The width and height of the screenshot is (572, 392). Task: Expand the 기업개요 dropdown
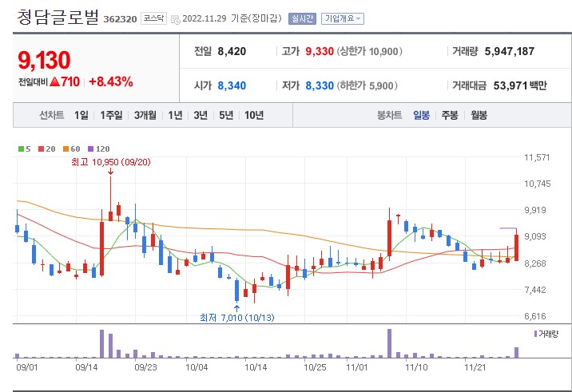point(342,18)
